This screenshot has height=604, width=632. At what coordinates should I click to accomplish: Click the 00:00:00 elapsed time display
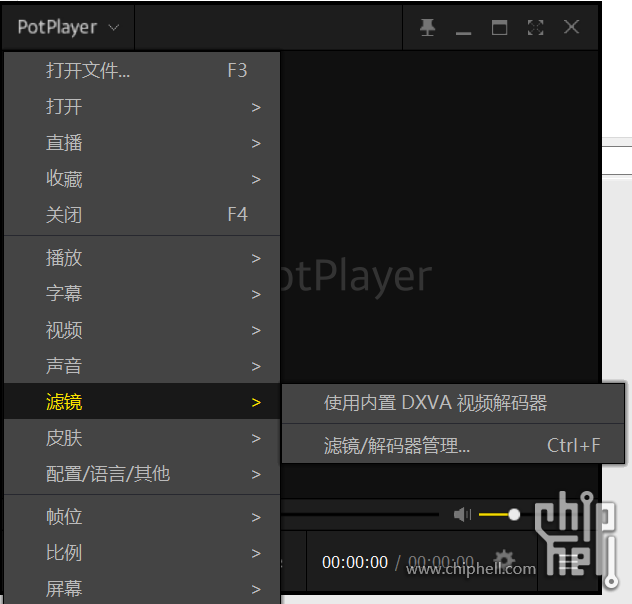355,562
